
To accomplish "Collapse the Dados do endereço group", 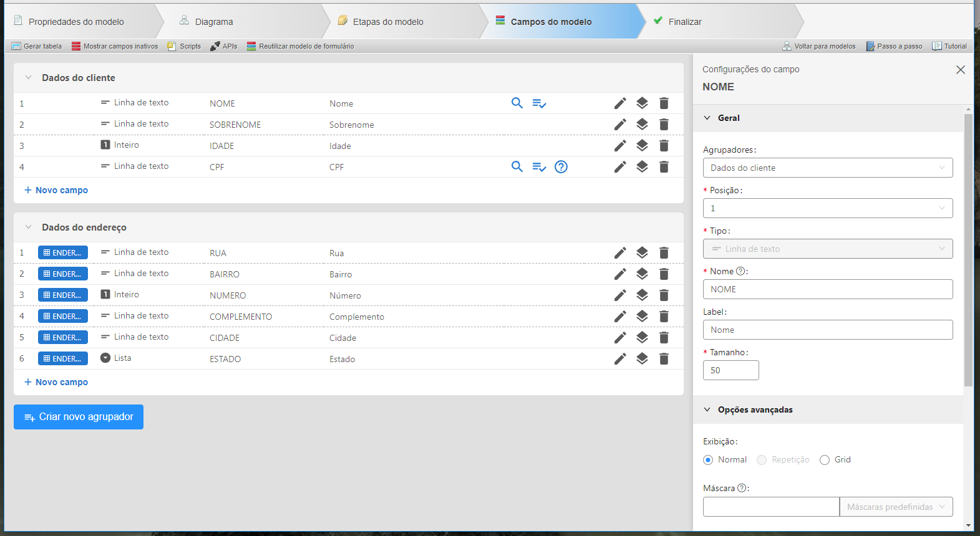I will click(x=28, y=227).
